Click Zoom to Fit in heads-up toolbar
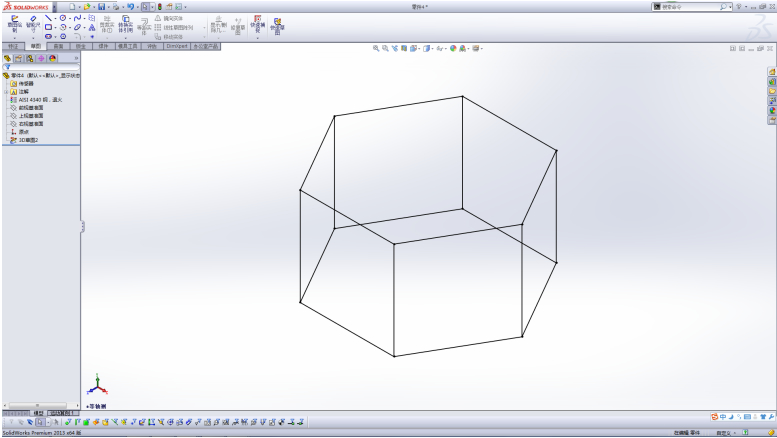777x438 pixels. coord(376,49)
